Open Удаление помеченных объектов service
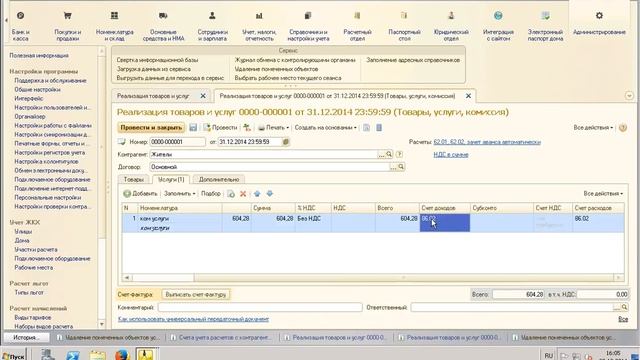Screen dimensions: 640x360 pyautogui.click(x=276, y=69)
